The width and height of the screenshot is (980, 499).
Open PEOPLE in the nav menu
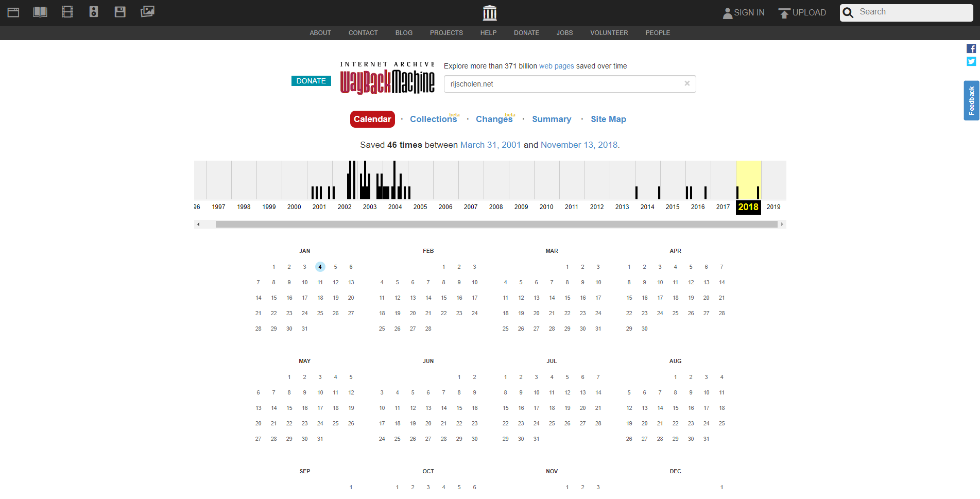(x=658, y=33)
